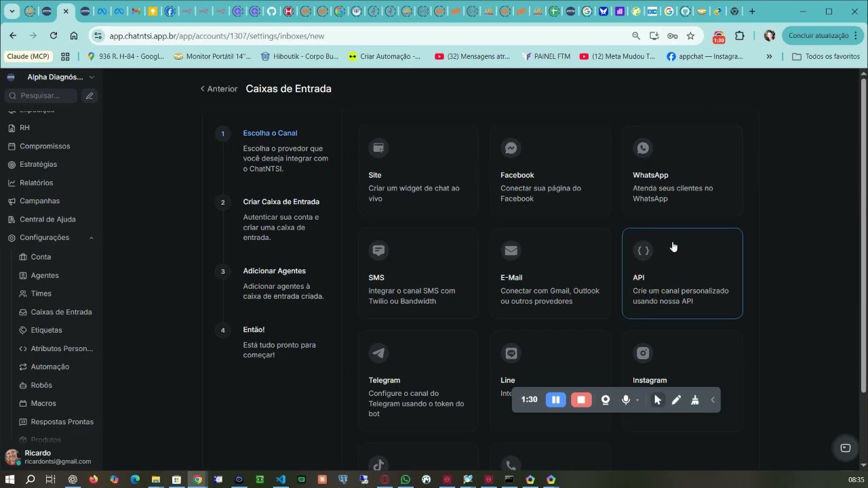The image size is (868, 488).
Task: Toggle the recorder microphone
Action: point(626,400)
